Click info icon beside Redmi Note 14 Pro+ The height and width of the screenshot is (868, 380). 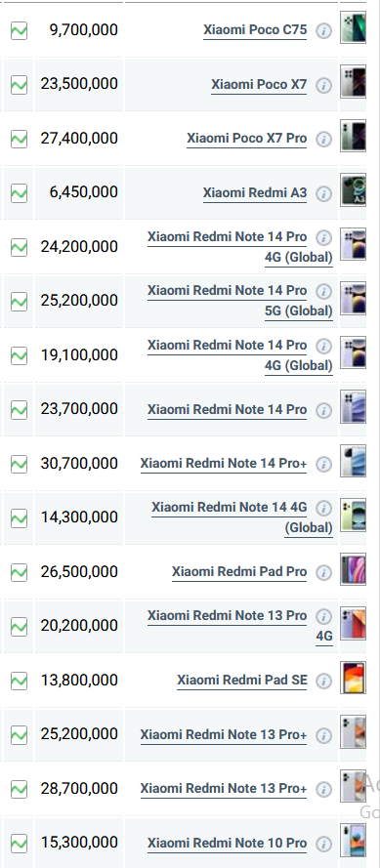click(323, 464)
